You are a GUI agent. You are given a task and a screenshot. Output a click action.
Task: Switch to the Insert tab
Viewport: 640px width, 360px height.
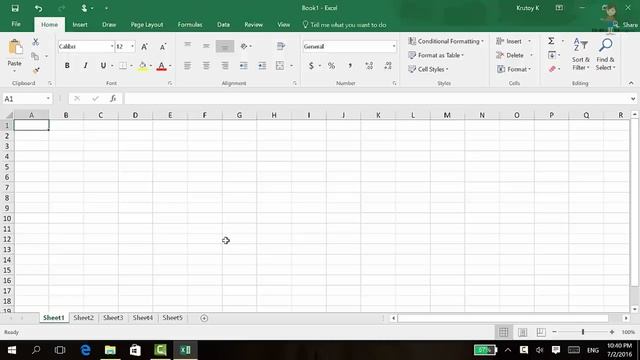point(80,25)
